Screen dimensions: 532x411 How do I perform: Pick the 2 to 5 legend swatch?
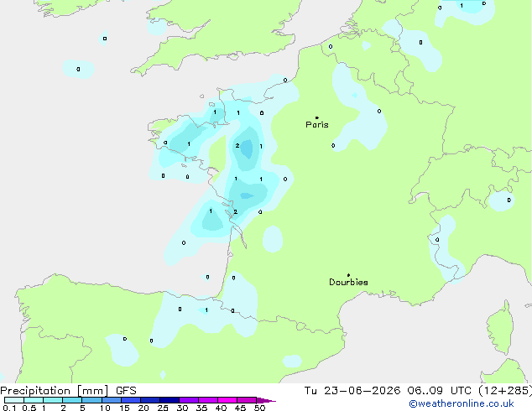[72, 400]
